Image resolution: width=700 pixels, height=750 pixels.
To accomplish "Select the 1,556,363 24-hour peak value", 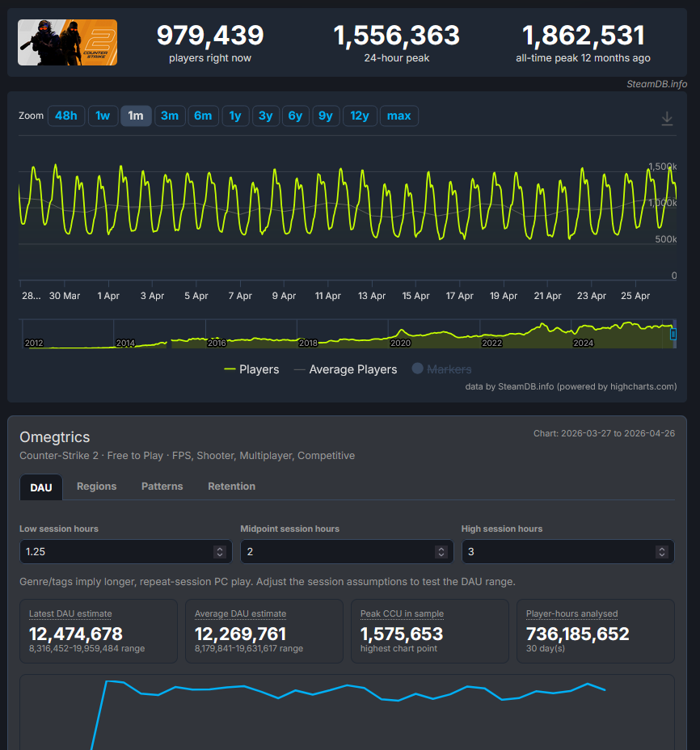I will pos(397,36).
